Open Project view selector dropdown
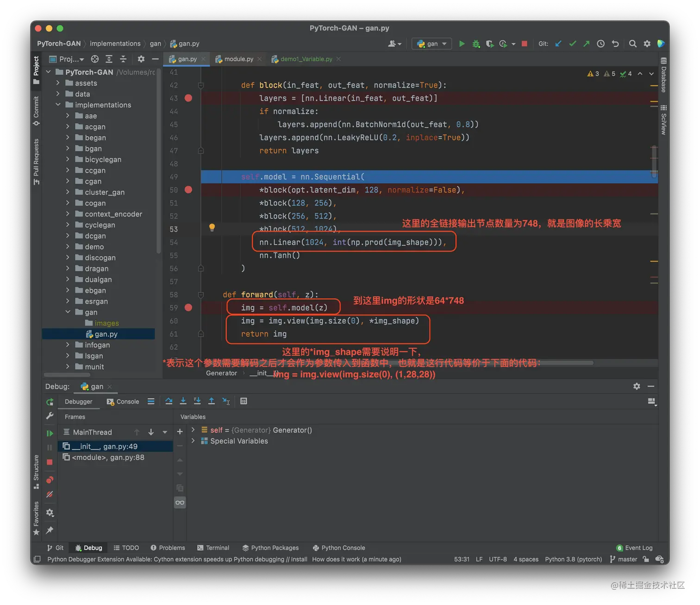 [x=67, y=59]
